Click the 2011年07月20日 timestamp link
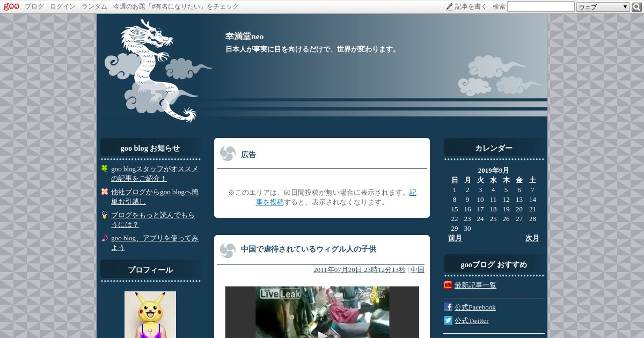644x338 pixels. pos(360,270)
